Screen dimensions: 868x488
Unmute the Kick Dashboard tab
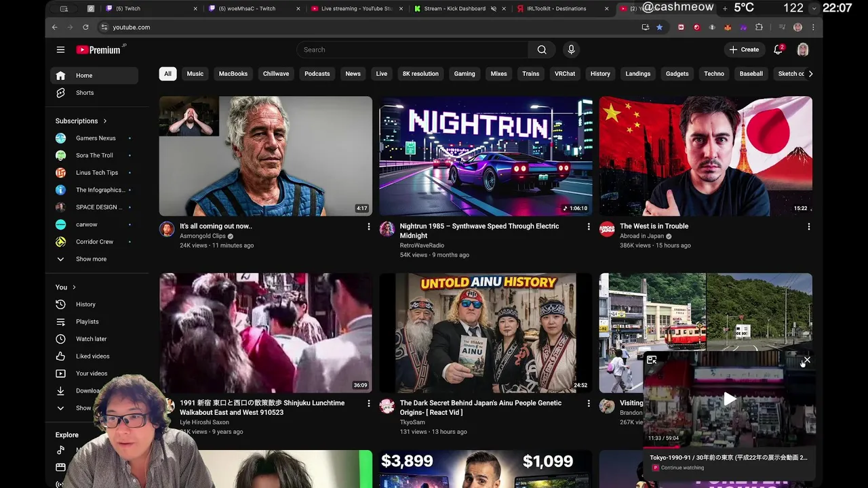(494, 9)
